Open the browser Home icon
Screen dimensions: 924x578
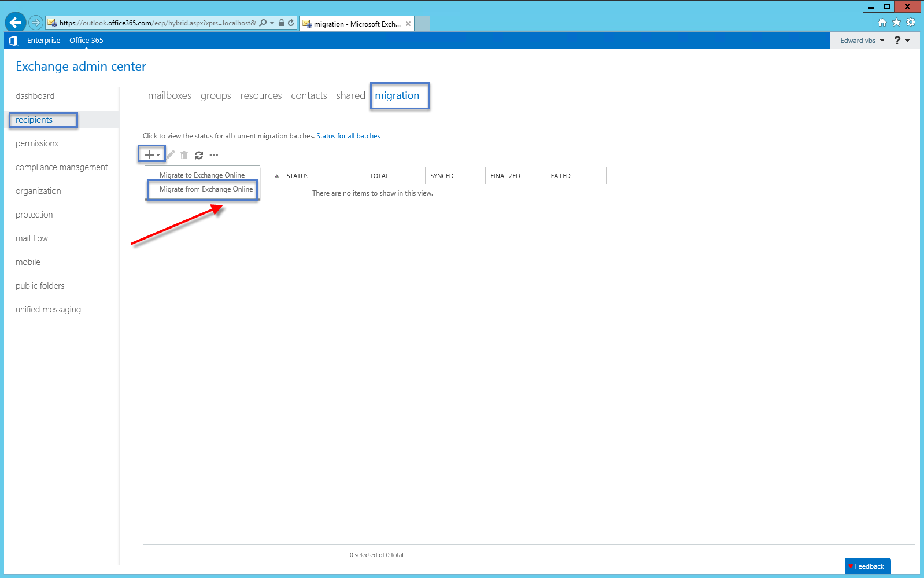click(882, 23)
